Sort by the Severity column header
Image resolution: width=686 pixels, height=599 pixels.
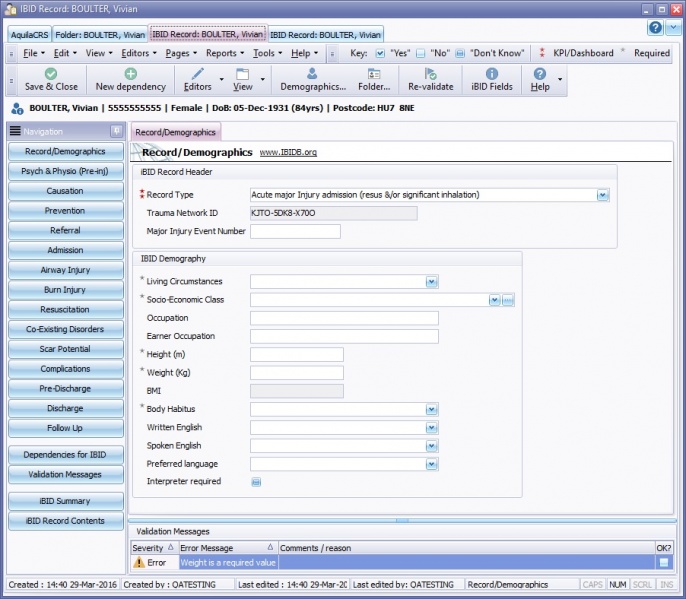pyautogui.click(x=154, y=548)
